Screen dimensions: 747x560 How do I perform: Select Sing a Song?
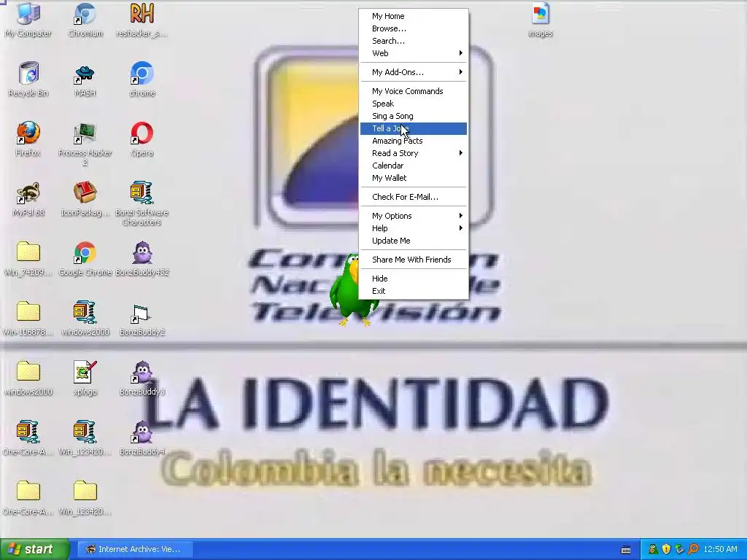pyautogui.click(x=414, y=116)
